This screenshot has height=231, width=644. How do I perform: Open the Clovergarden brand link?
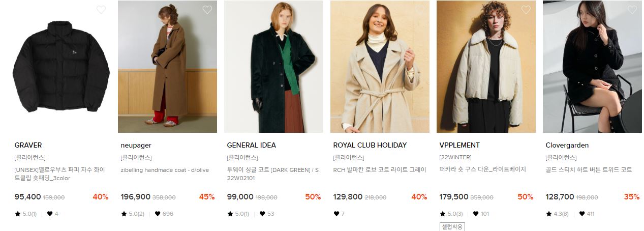click(x=567, y=145)
